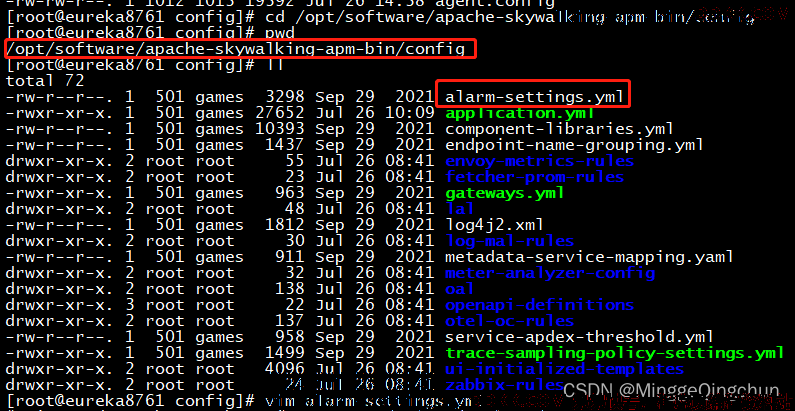Select the application.yml file name

click(520, 113)
